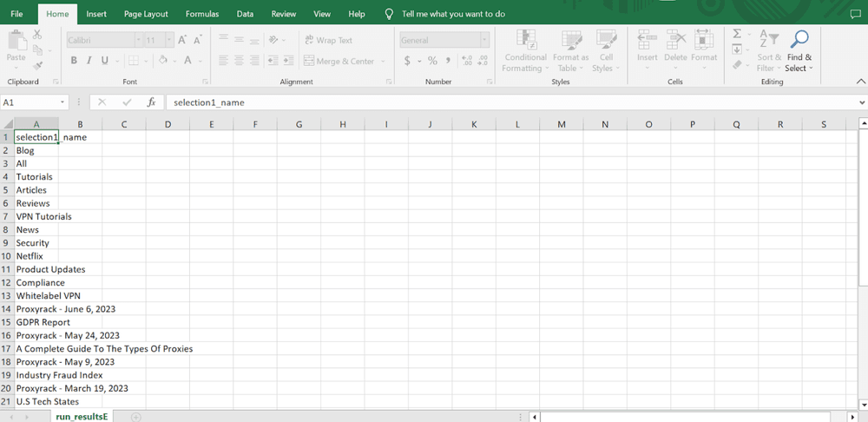
Task: Click the Font Color letter A
Action: pyautogui.click(x=187, y=61)
